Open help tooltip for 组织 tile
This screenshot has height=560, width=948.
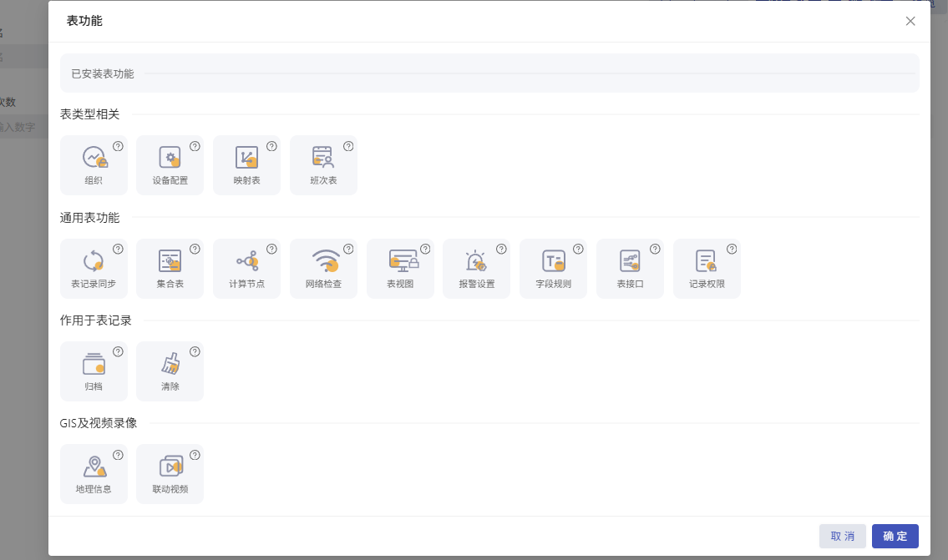(x=118, y=146)
